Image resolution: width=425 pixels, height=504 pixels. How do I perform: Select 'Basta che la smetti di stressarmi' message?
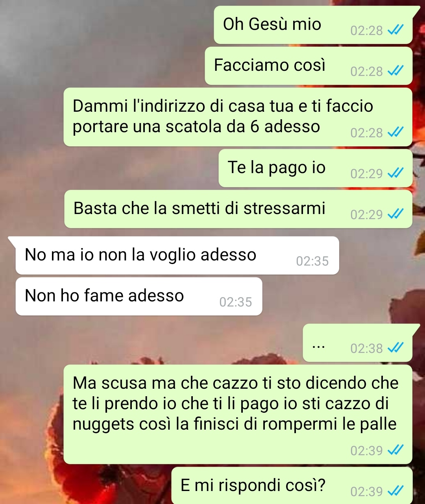238,209
